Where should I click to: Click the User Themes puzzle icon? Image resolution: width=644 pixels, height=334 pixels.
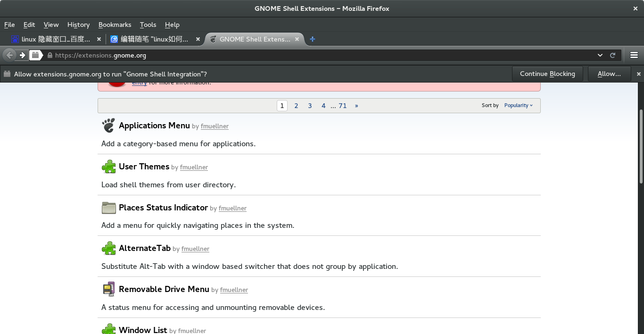pos(108,167)
